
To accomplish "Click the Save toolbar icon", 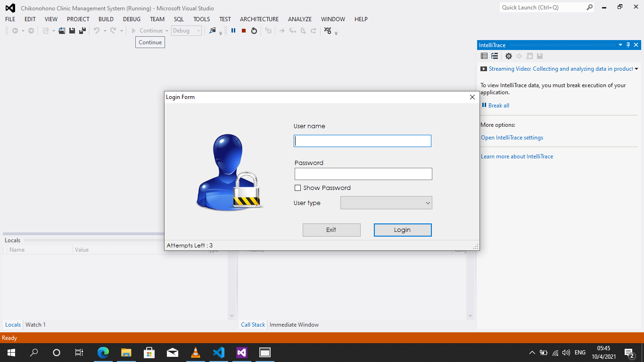I will pyautogui.click(x=72, y=31).
